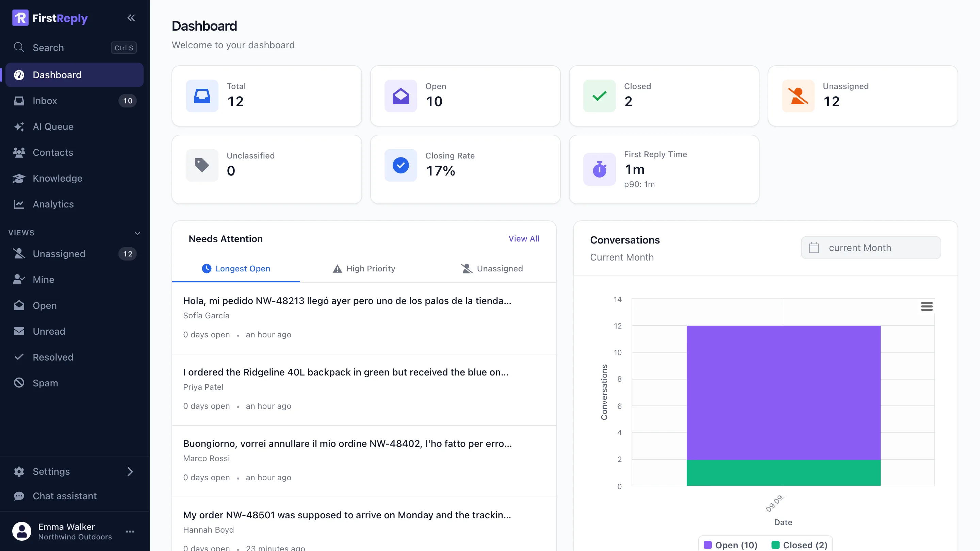Click the View All link

click(524, 239)
